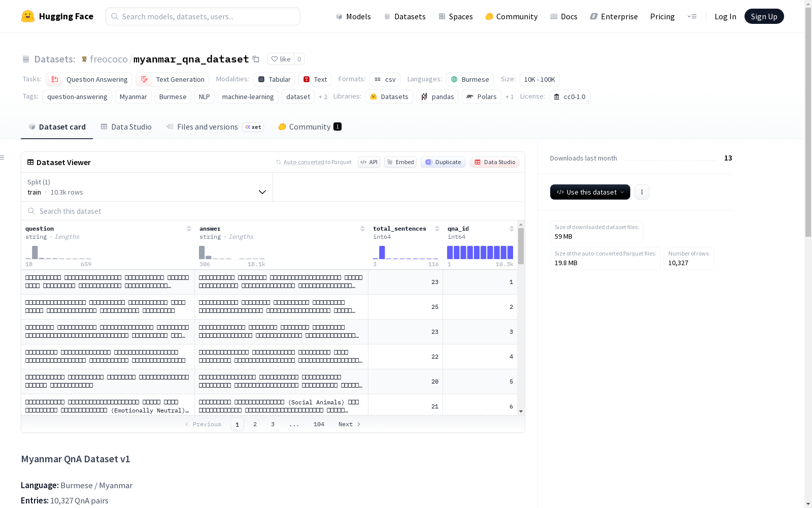This screenshot has height=508, width=812.
Task: Open Data Studio from viewer header
Action: [495, 162]
